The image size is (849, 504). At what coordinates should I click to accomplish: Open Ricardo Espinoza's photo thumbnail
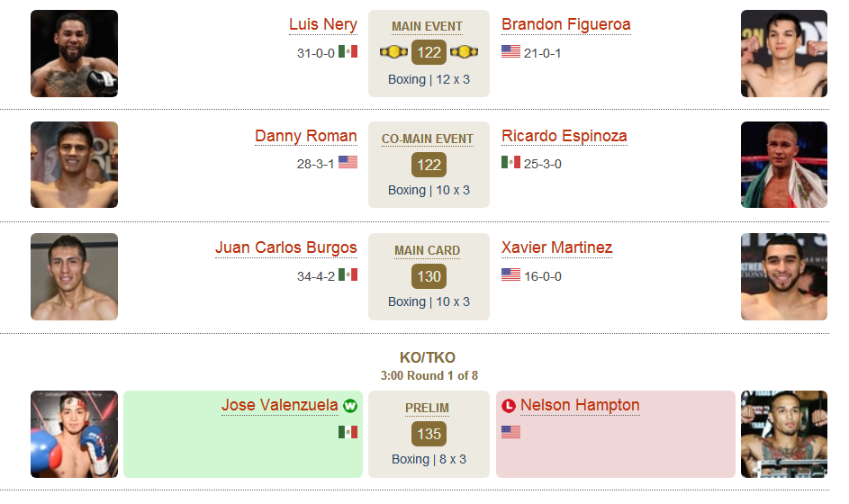pyautogui.click(x=784, y=165)
